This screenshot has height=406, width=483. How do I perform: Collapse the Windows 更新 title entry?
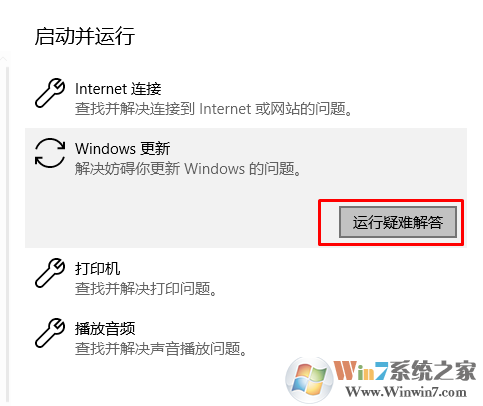tap(123, 149)
